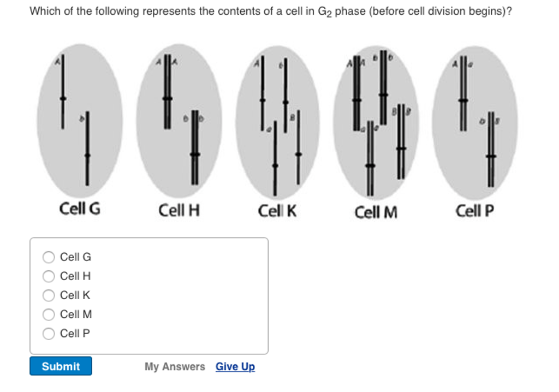Screen dimensions: 559x392
Task: Click the Cell G caption text
Action: pyautogui.click(x=81, y=208)
